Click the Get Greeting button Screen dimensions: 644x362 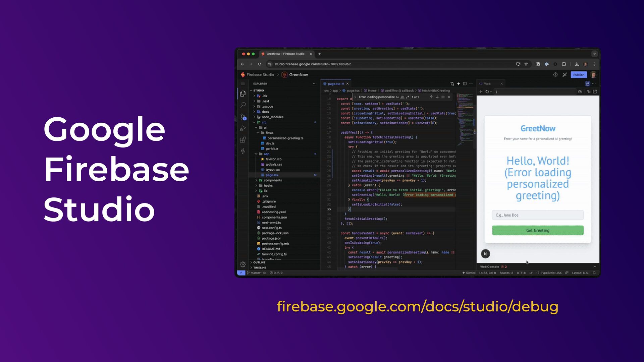tap(538, 230)
